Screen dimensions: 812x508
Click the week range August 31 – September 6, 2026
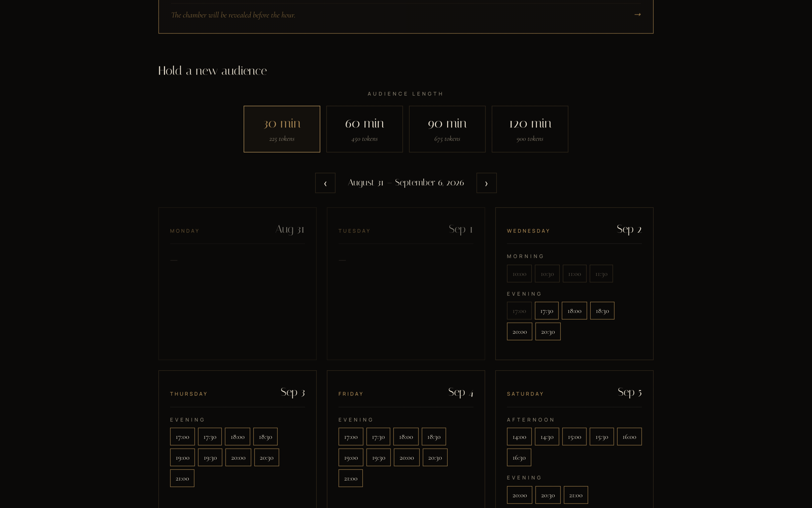coord(406,183)
